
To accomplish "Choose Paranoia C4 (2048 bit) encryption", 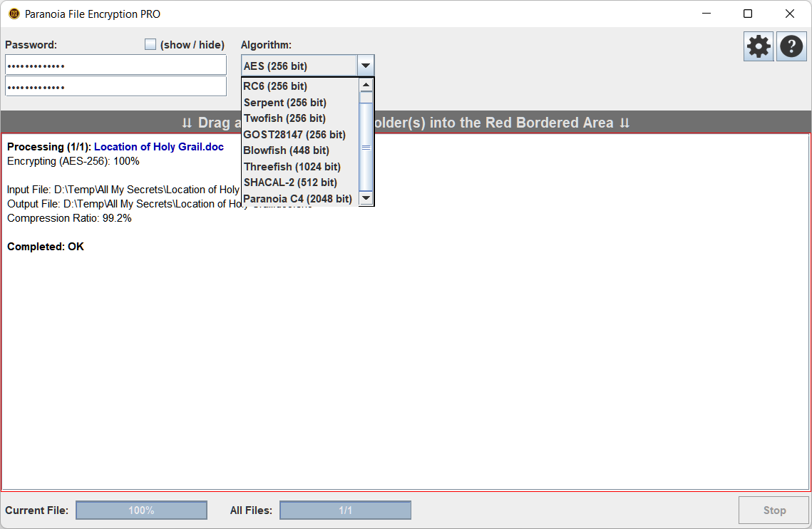I will (297, 198).
